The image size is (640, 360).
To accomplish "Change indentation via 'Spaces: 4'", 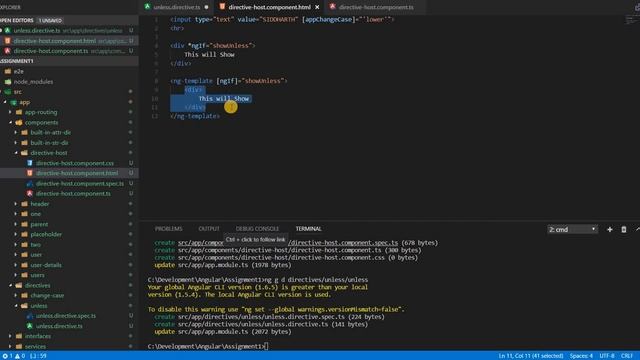I will [x=581, y=356].
